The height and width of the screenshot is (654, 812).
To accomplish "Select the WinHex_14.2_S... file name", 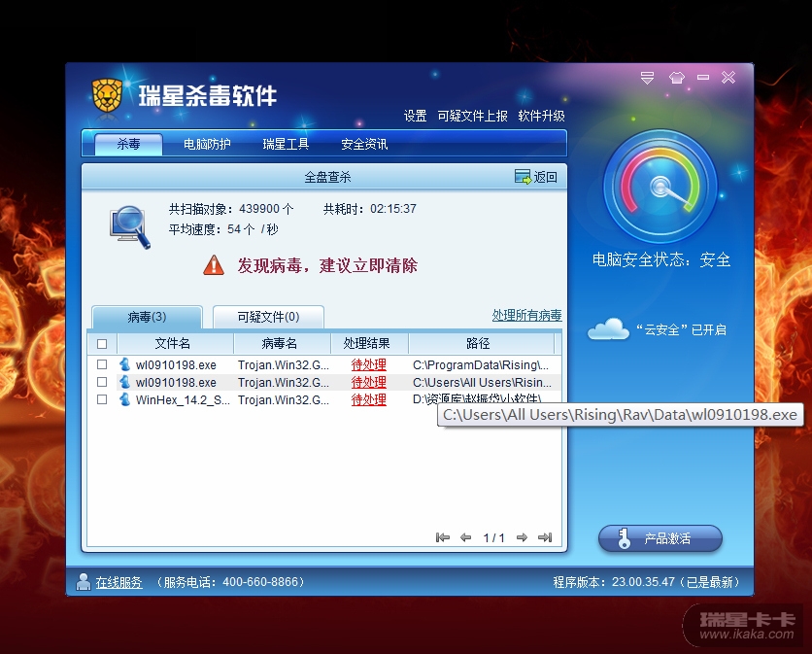I will (183, 400).
